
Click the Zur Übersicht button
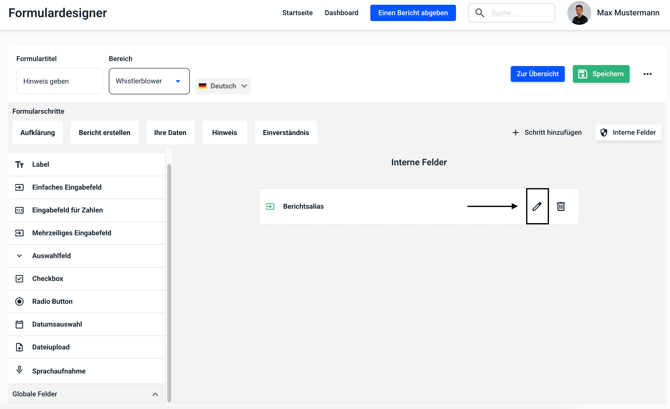[x=538, y=74]
